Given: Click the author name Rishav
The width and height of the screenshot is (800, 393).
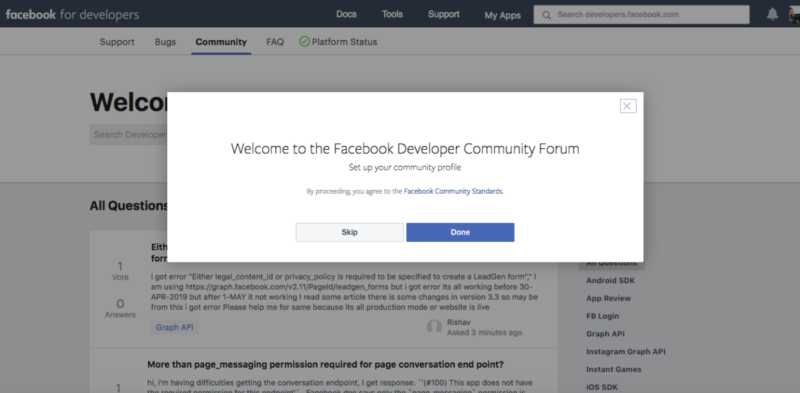Looking at the screenshot, I should [x=458, y=322].
